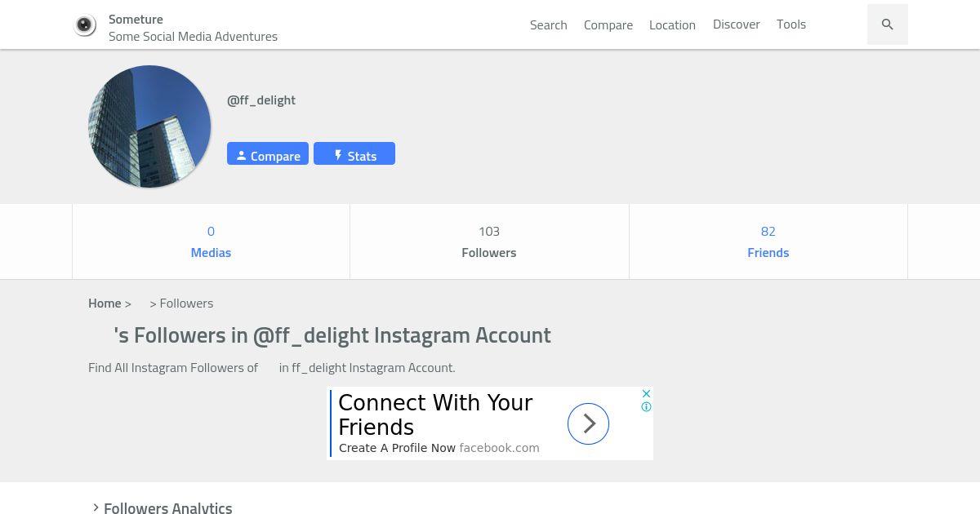View the Medias count tab
The height and width of the screenshot is (514, 980).
[211, 241]
